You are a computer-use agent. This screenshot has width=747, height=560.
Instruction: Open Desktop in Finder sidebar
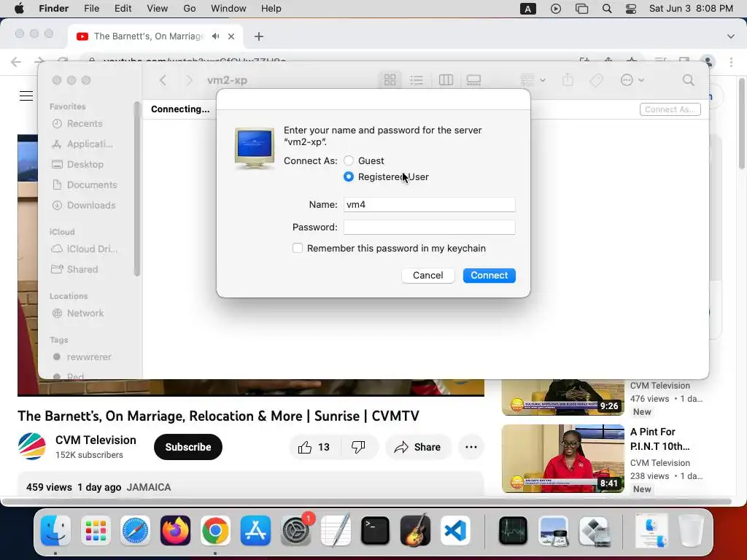[85, 165]
